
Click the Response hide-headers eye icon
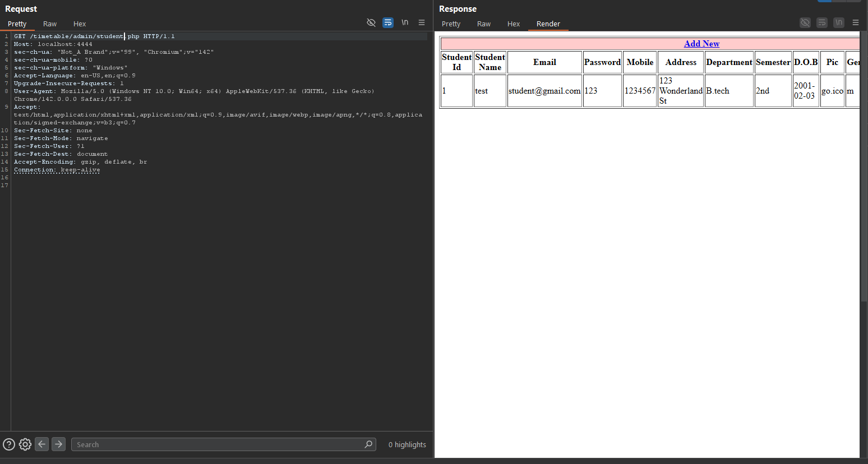point(805,23)
